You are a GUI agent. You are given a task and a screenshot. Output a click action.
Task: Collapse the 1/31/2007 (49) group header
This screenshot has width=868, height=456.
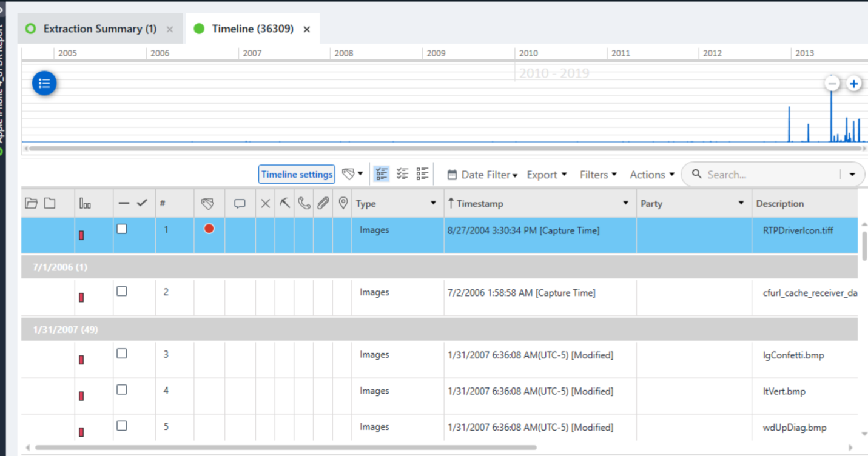tap(439, 329)
